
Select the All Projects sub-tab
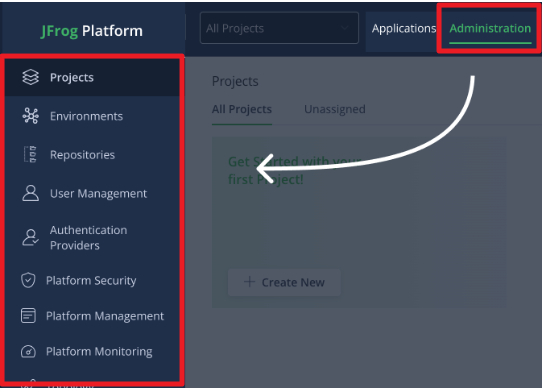tap(242, 109)
